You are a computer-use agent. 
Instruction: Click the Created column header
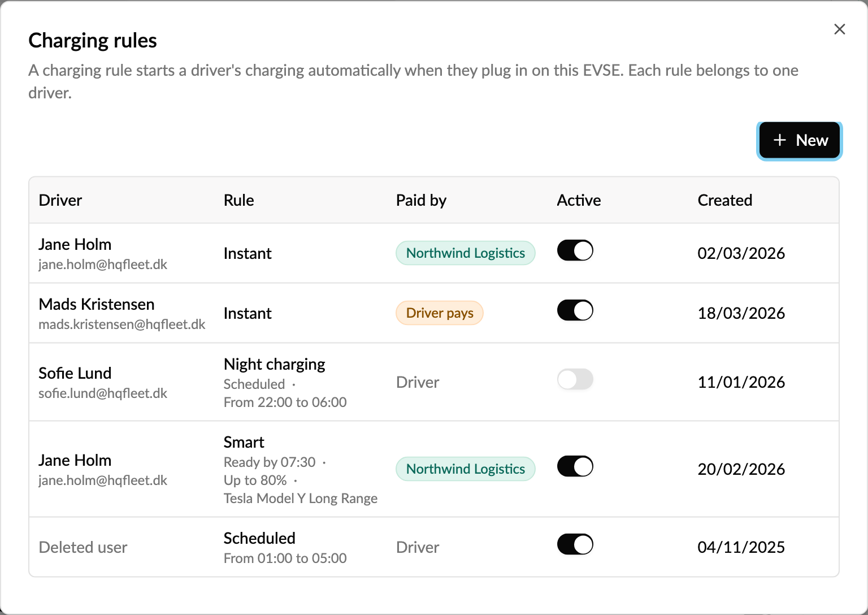tap(725, 200)
